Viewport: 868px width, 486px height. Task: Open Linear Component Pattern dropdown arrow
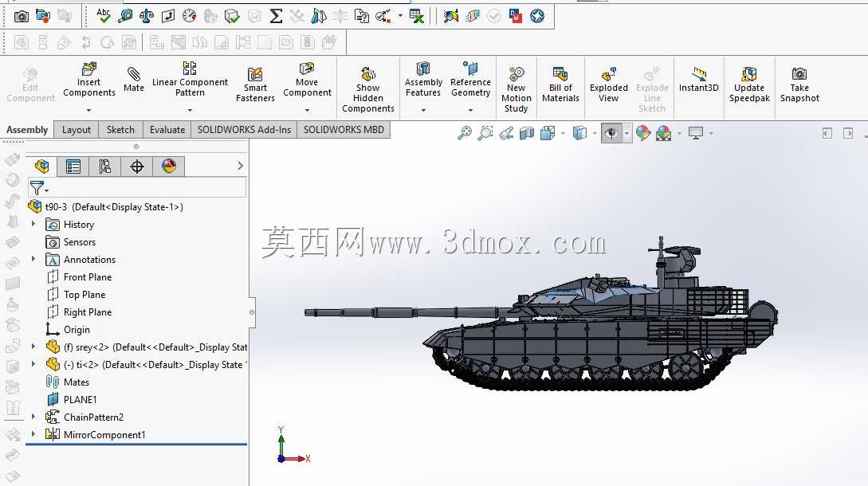[190, 110]
